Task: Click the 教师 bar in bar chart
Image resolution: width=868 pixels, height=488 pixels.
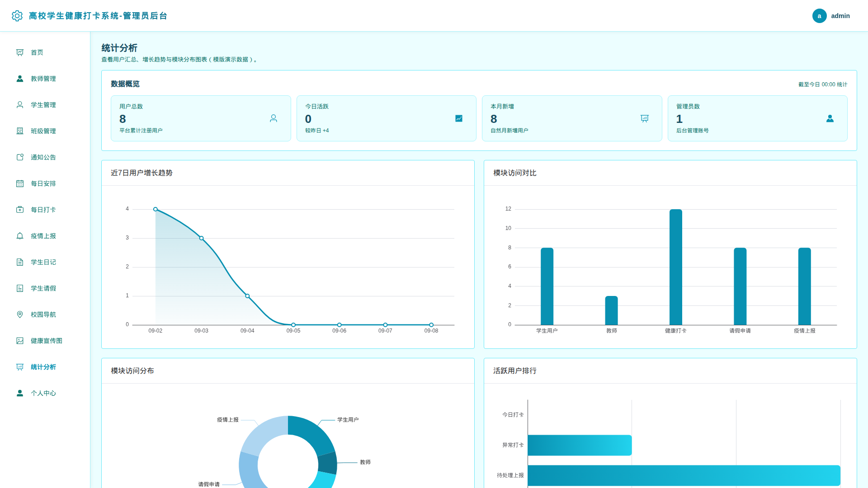Action: coord(611,310)
